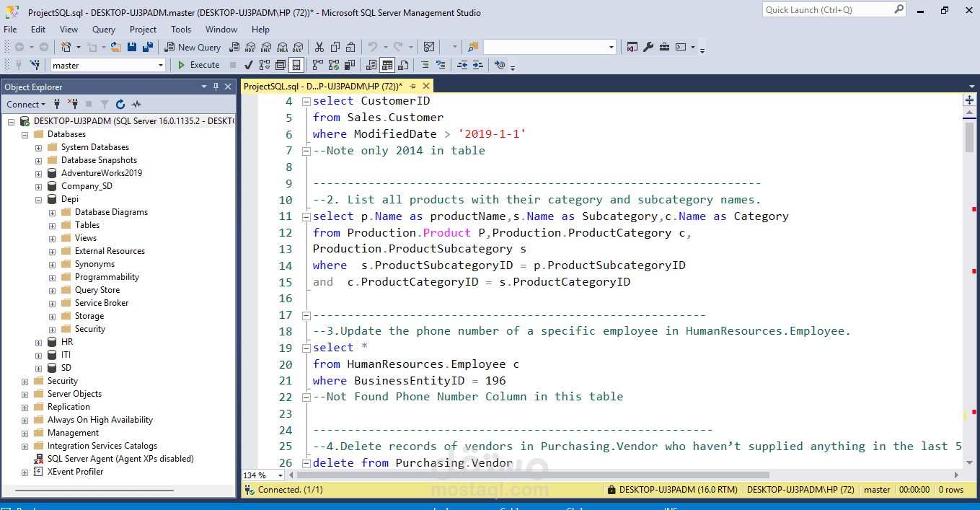Select the Company_SD database

click(87, 186)
